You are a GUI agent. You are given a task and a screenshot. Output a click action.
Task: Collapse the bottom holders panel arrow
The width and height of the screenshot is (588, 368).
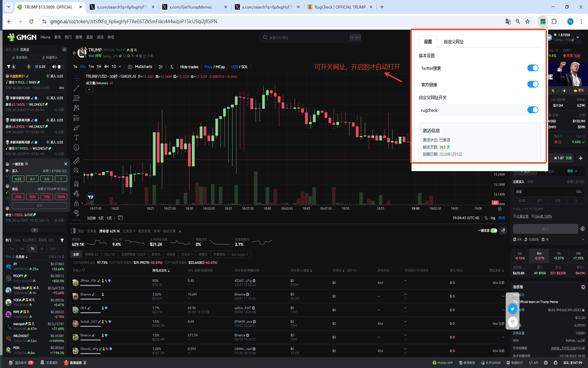180,231
